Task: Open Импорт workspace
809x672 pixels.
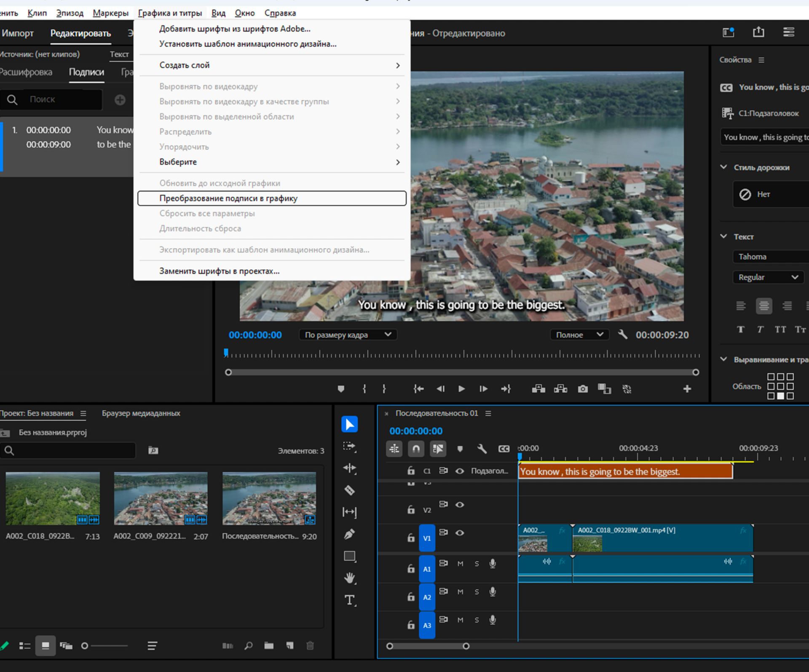Action: click(17, 33)
